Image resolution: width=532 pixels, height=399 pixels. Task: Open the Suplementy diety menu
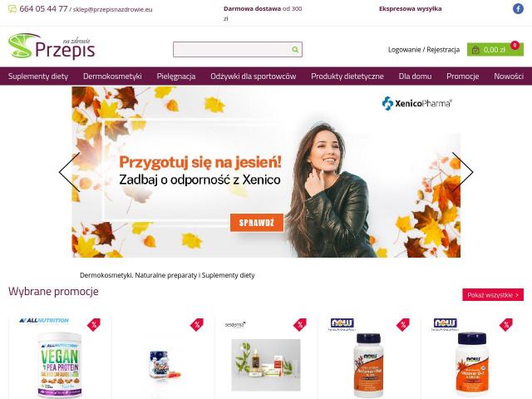click(x=38, y=76)
